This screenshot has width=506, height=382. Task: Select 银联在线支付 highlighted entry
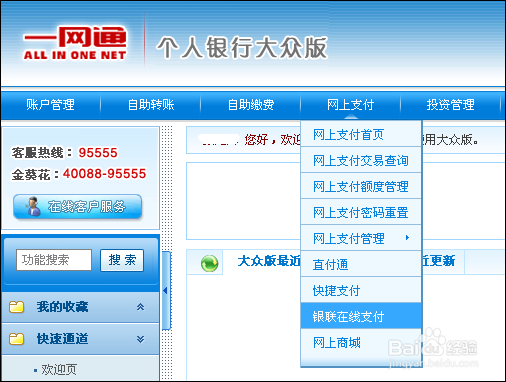coord(361,316)
